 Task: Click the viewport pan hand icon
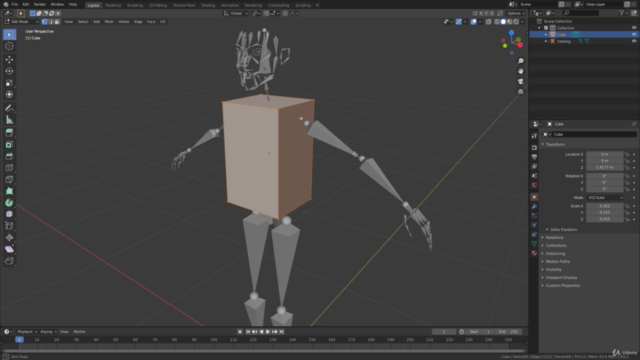click(521, 71)
